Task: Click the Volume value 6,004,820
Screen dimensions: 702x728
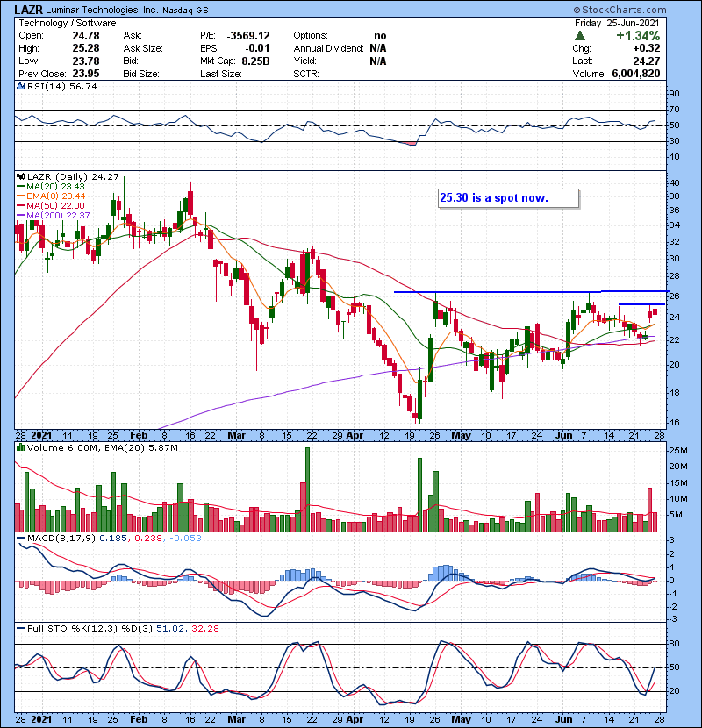Action: [x=636, y=74]
